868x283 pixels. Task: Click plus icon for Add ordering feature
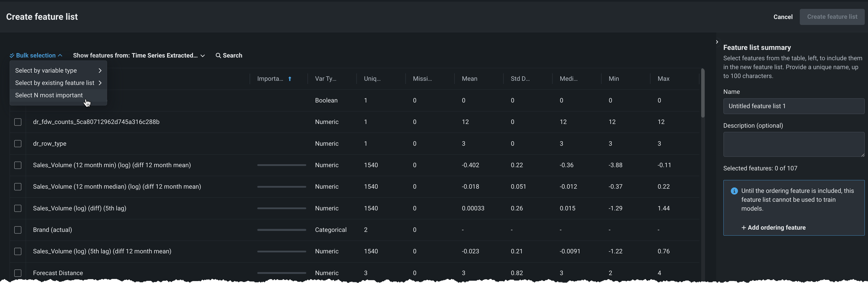pyautogui.click(x=743, y=228)
